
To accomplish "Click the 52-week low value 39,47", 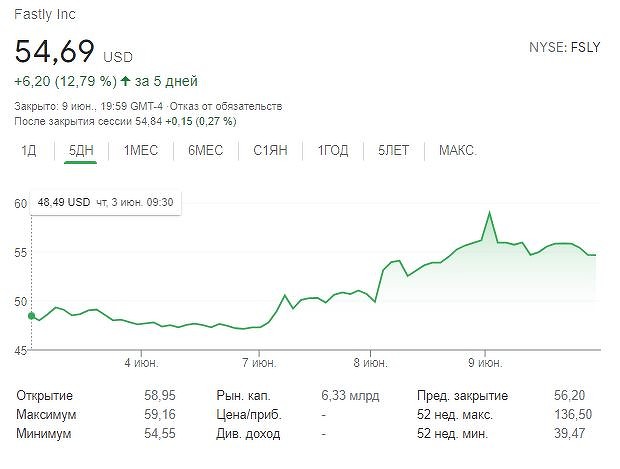I will click(x=569, y=433).
